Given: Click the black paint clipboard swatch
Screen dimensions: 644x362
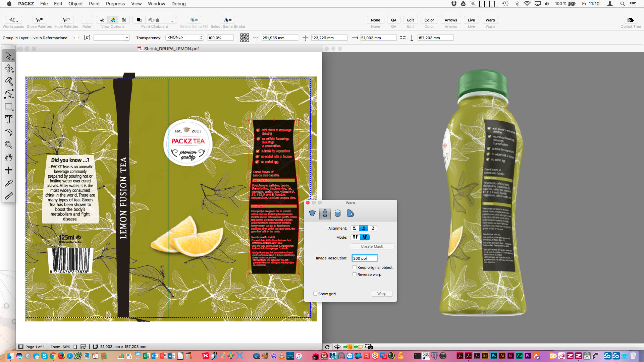Looking at the screenshot, I should (x=139, y=20).
